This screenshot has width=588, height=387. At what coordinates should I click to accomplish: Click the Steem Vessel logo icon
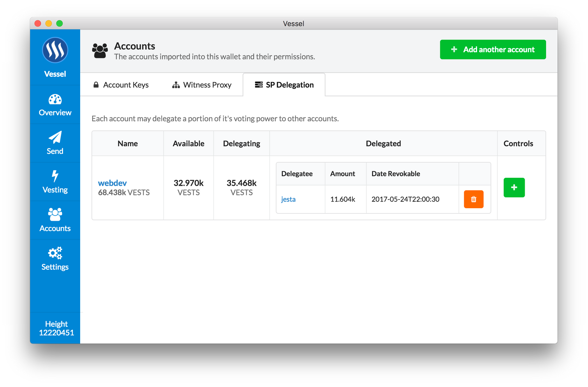[x=55, y=50]
